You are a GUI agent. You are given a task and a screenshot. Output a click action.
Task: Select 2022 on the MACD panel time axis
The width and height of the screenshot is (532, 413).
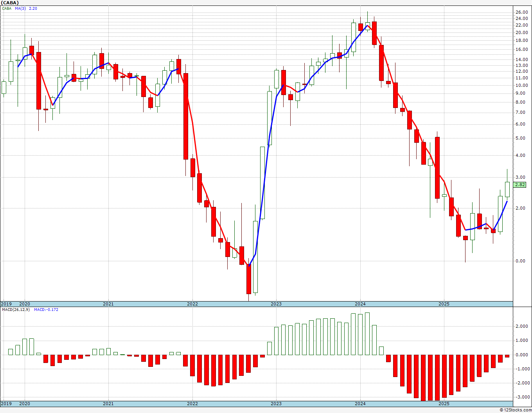point(192,404)
